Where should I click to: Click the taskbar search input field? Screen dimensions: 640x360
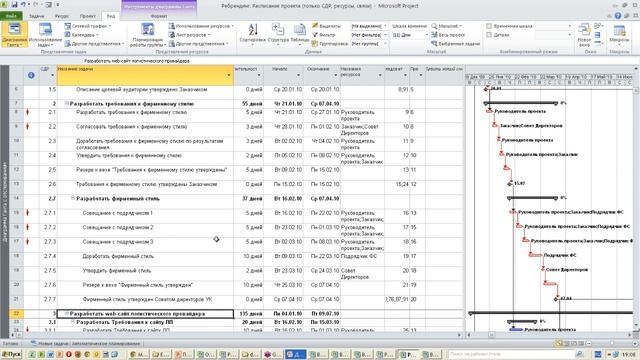512,354
